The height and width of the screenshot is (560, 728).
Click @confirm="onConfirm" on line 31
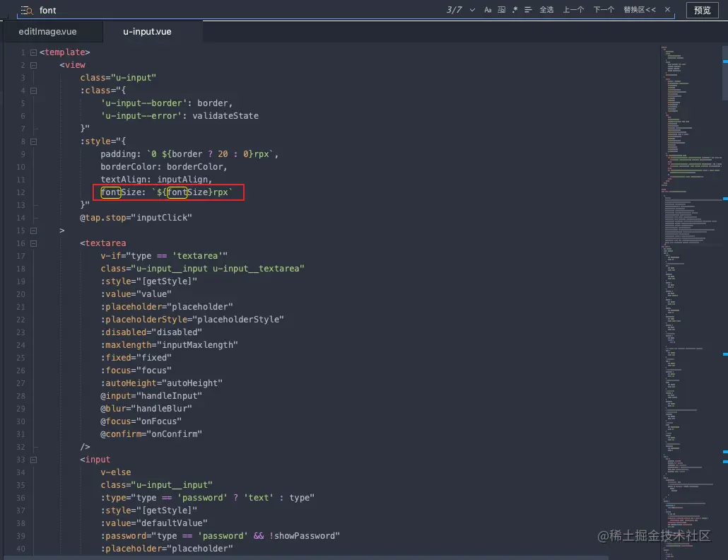151,434
